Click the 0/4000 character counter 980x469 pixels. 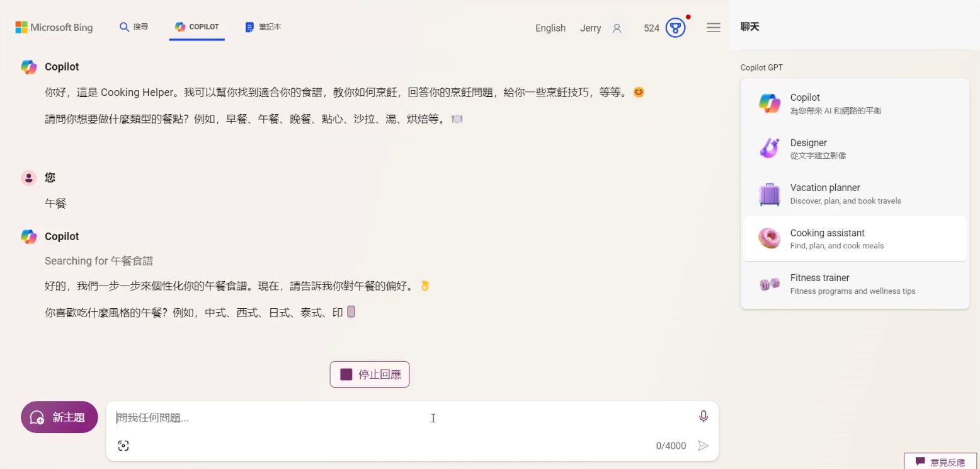671,446
